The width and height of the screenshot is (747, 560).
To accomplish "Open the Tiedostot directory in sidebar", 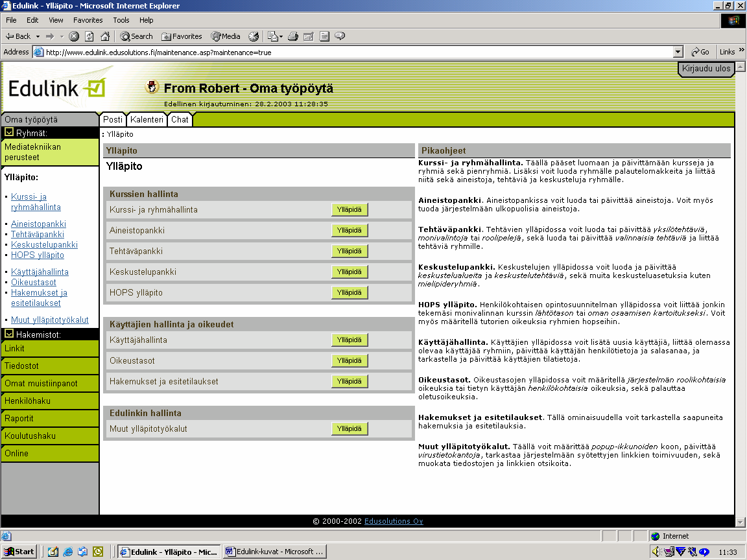I will 49,366.
